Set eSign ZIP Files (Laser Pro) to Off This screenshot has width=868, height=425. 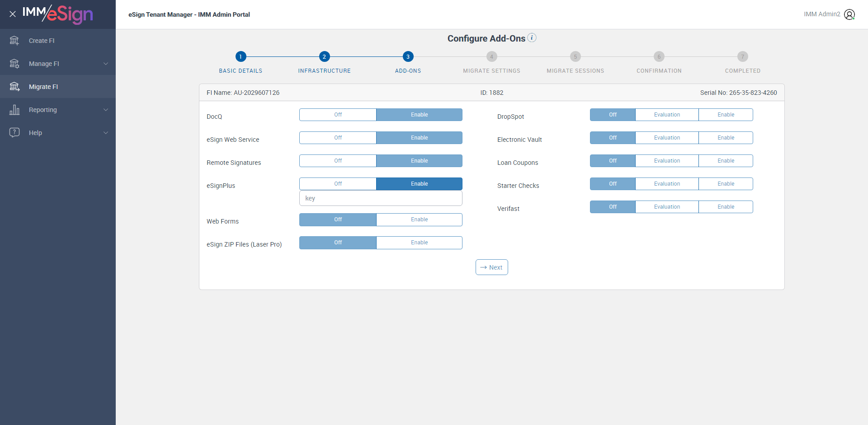(338, 243)
